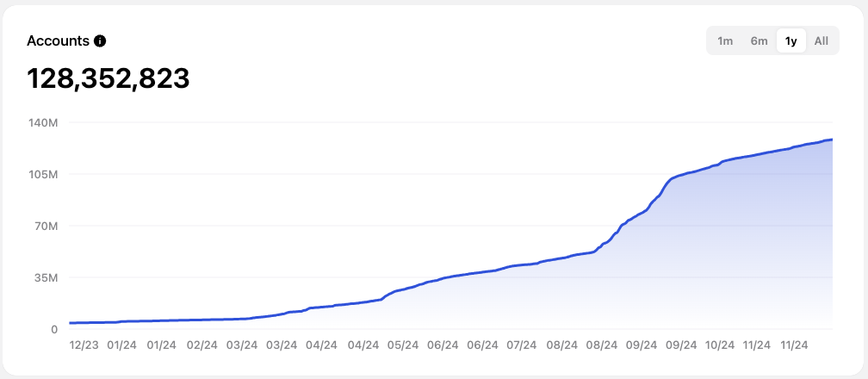Click the 05/24 x-axis date label
This screenshot has width=868, height=379.
coord(403,345)
